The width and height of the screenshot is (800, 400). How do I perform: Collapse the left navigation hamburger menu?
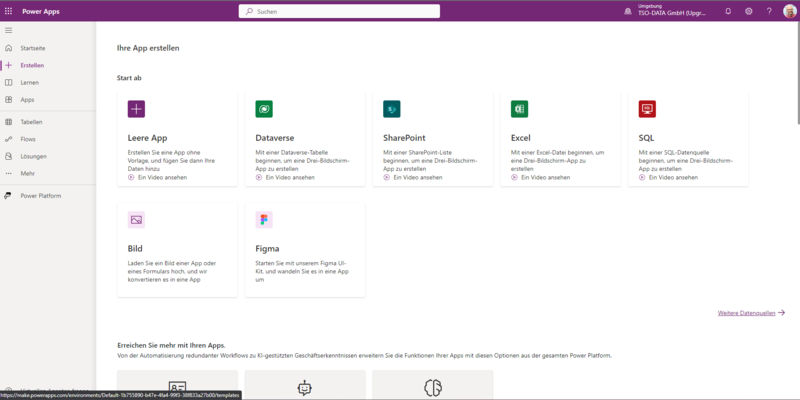tap(8, 31)
